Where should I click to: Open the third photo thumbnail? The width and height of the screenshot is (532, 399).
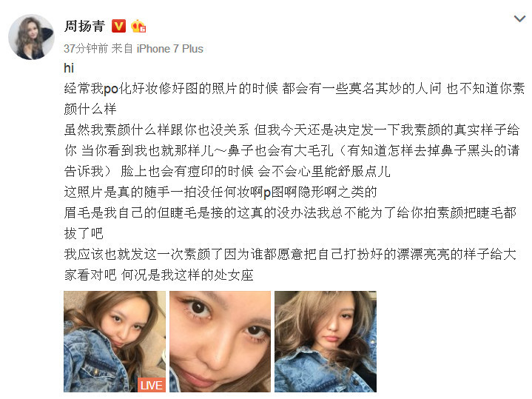pos(326,341)
